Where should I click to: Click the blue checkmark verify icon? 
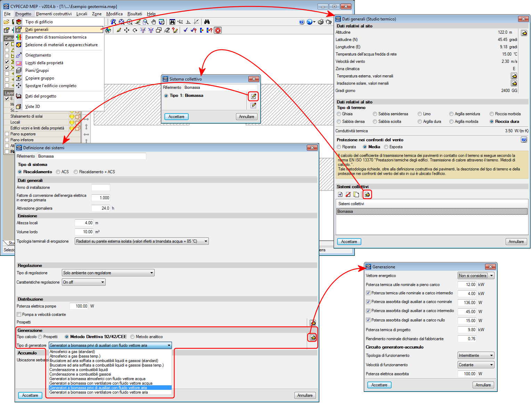tap(185, 30)
